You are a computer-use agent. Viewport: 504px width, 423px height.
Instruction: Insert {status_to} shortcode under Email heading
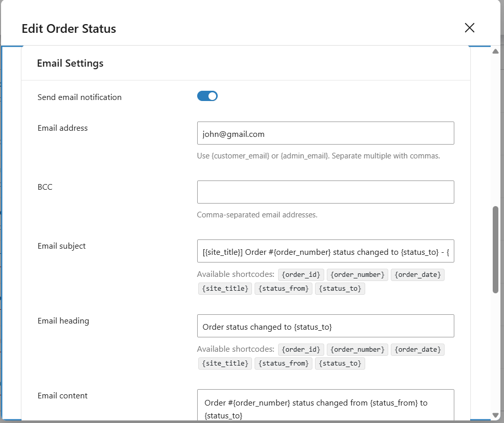click(x=340, y=363)
